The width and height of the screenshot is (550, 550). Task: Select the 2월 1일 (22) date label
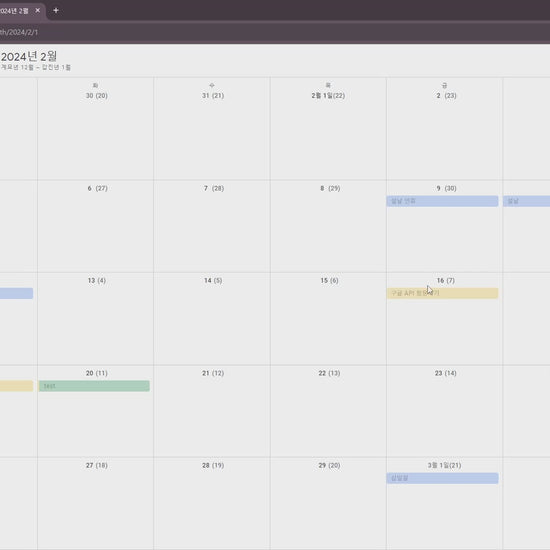[328, 95]
